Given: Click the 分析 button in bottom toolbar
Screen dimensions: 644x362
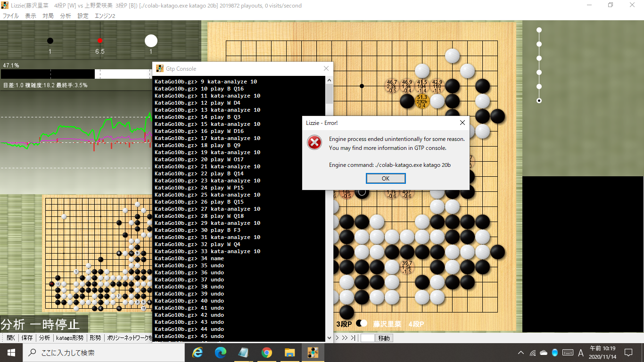Looking at the screenshot, I should click(x=44, y=338).
